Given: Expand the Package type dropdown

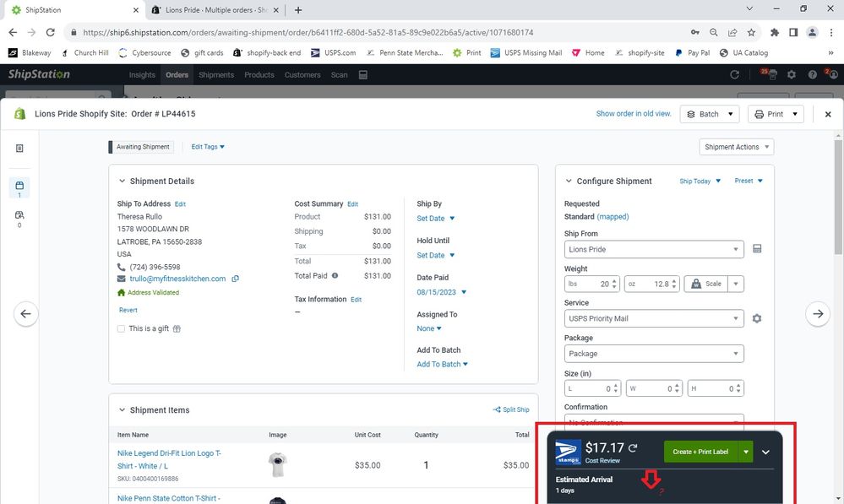Looking at the screenshot, I should (654, 354).
